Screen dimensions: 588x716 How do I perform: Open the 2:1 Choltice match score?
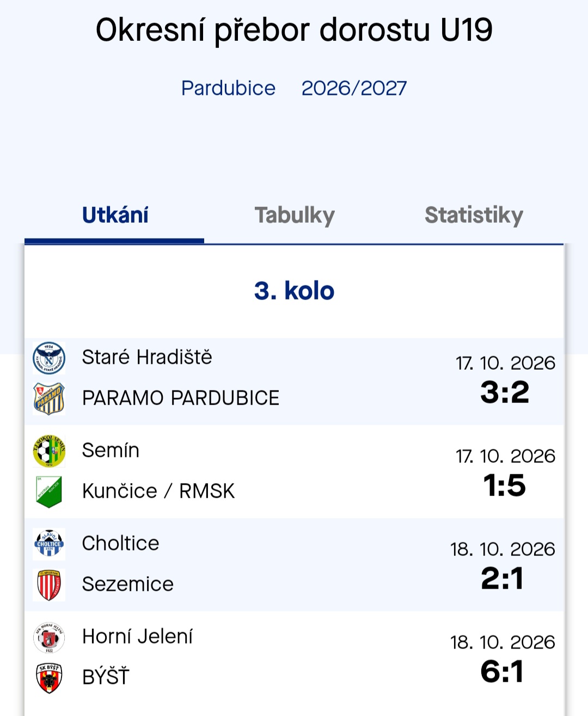[x=503, y=578]
